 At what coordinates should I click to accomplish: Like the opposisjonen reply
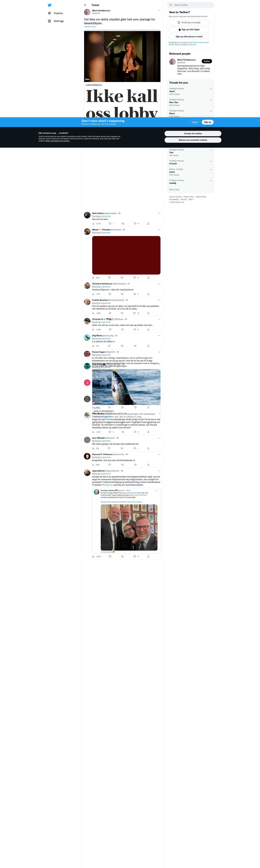(135, 556)
